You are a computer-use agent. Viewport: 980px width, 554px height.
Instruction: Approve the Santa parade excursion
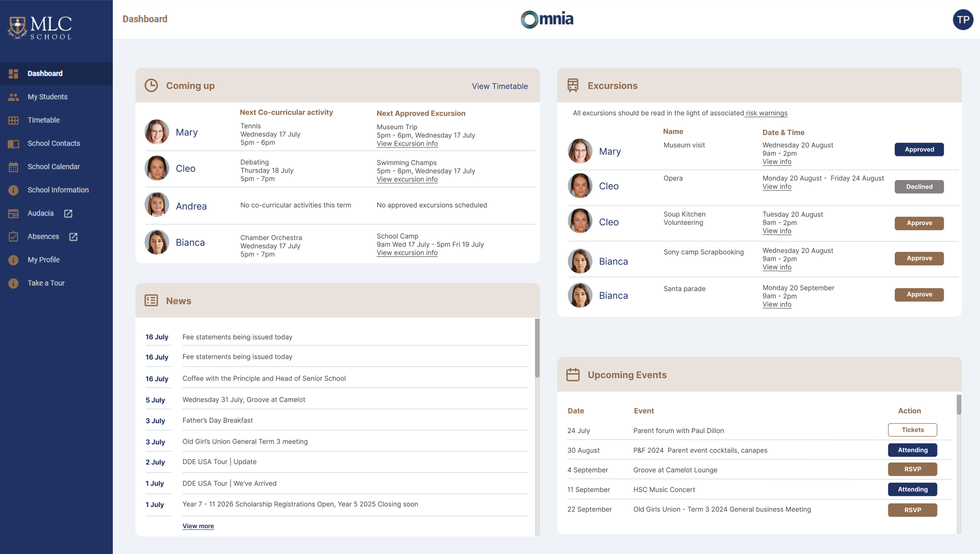click(919, 295)
